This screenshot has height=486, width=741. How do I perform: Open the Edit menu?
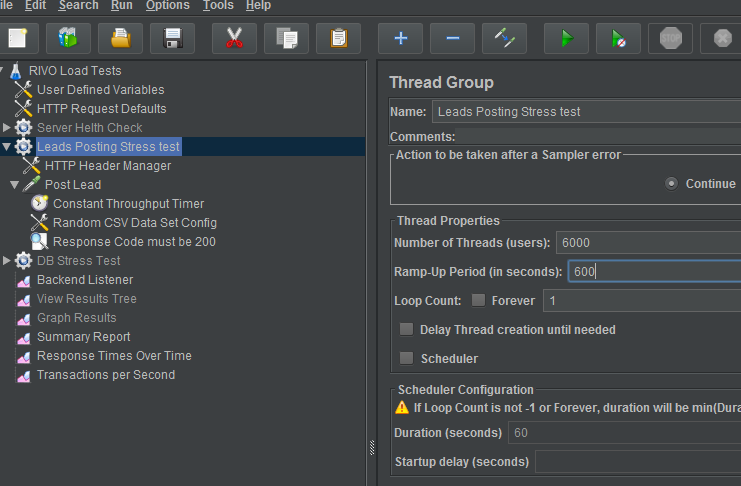[35, 5]
